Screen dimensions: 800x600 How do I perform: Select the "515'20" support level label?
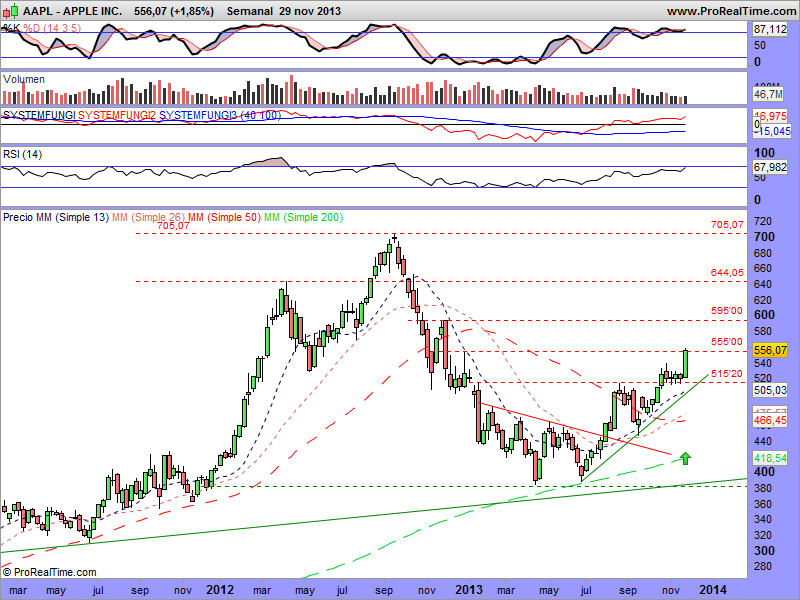click(727, 374)
